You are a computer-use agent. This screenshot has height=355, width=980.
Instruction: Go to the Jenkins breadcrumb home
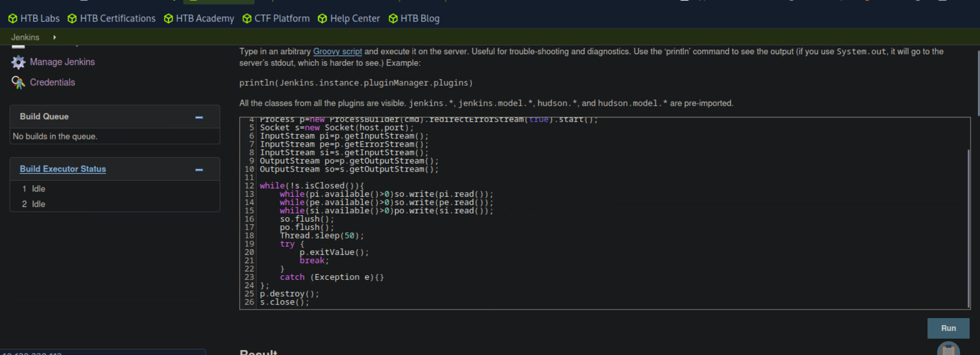25,37
